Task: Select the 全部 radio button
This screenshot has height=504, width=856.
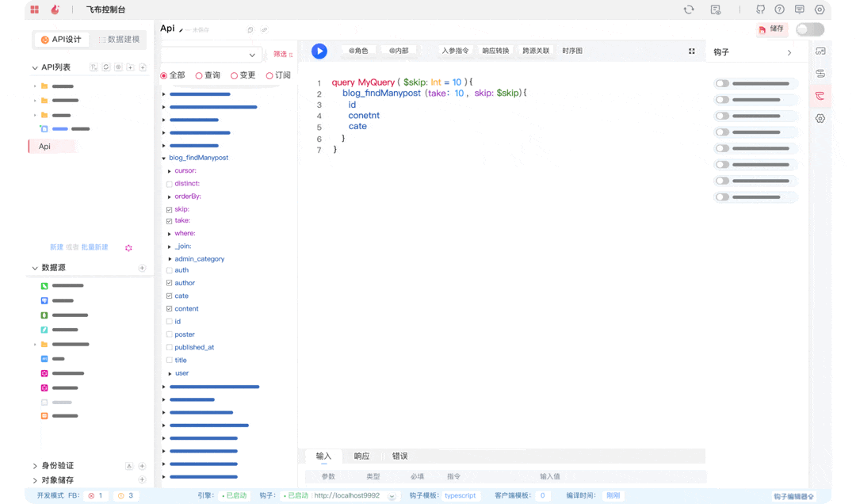Action: tap(164, 75)
